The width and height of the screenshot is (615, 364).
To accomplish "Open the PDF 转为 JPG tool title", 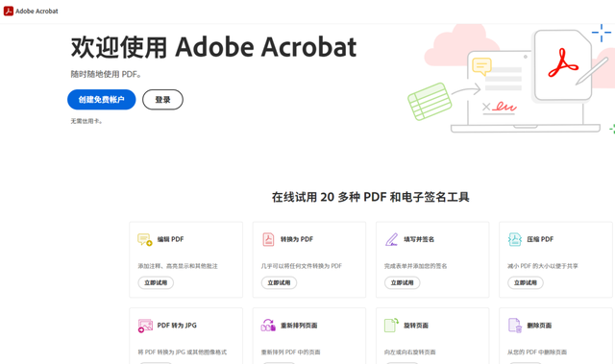I will (x=177, y=326).
